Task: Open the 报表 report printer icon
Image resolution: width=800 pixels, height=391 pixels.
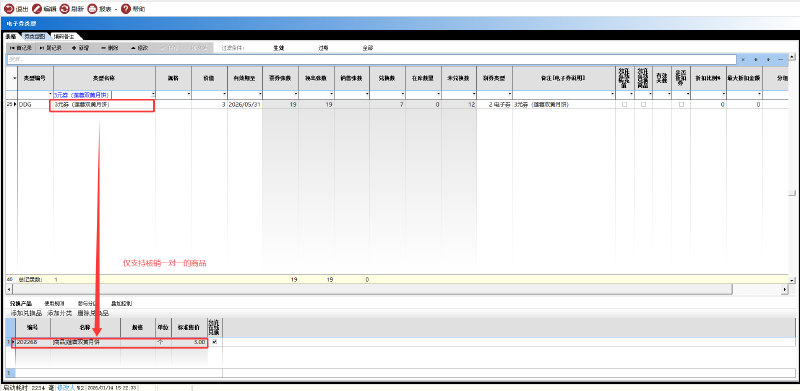Action: tap(92, 9)
